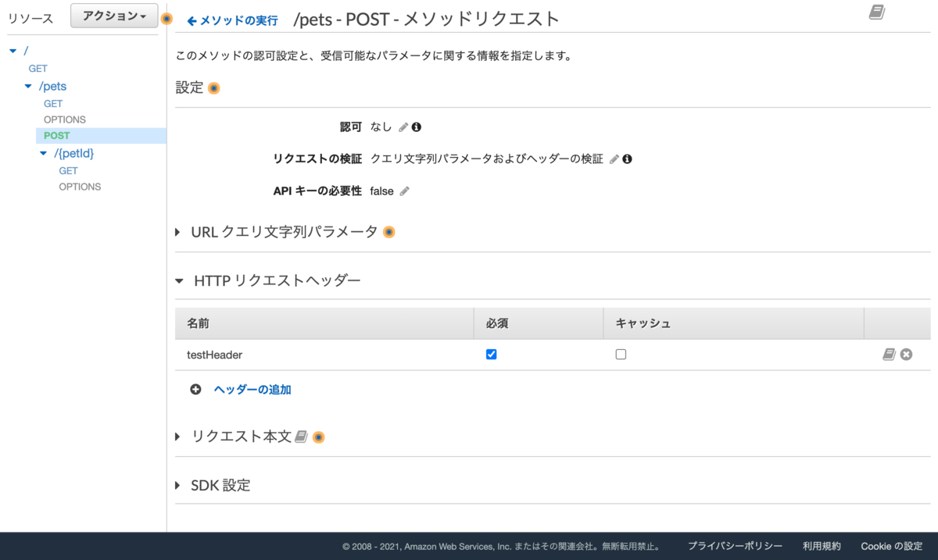Click the plus icon to add a header

[x=195, y=389]
